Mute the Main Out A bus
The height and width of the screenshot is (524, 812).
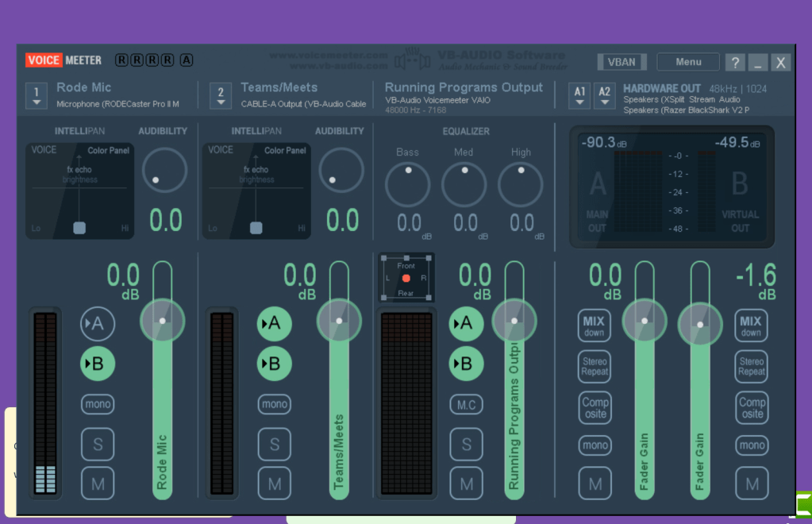tap(595, 484)
